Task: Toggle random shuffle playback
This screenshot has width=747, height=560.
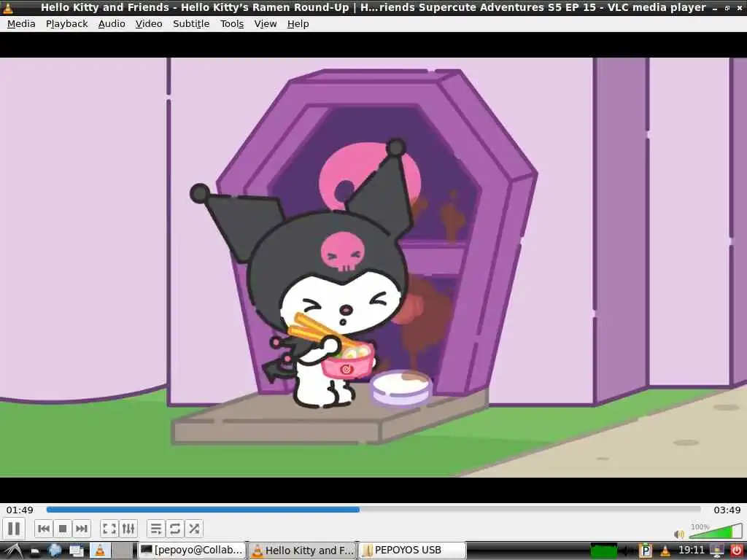Action: coord(194,529)
